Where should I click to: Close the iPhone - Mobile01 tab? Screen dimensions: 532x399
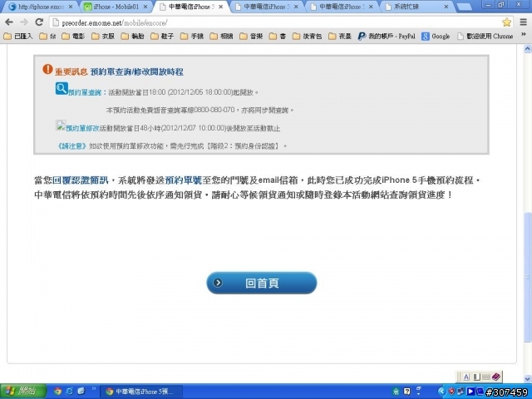pos(145,7)
